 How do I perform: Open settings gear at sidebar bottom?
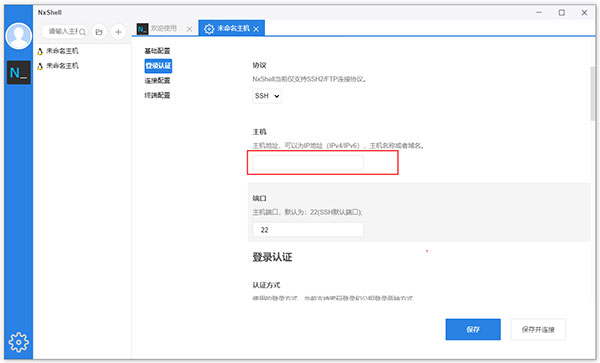click(x=18, y=342)
